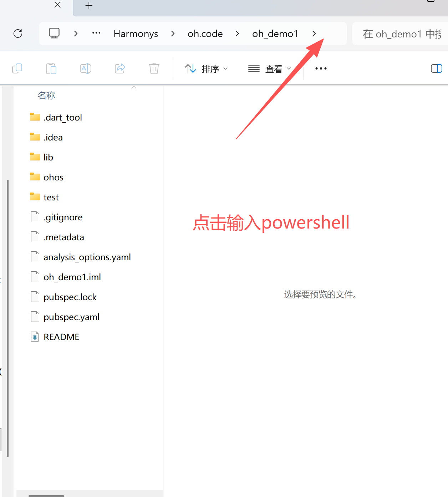Select the .dart_tool folder
The width and height of the screenshot is (448, 497).
point(63,117)
